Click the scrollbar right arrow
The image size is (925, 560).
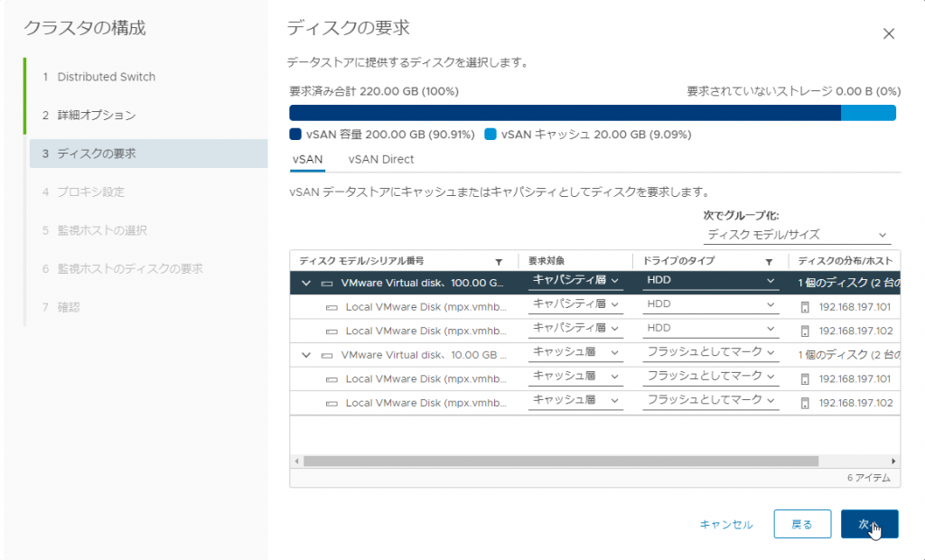(x=893, y=462)
